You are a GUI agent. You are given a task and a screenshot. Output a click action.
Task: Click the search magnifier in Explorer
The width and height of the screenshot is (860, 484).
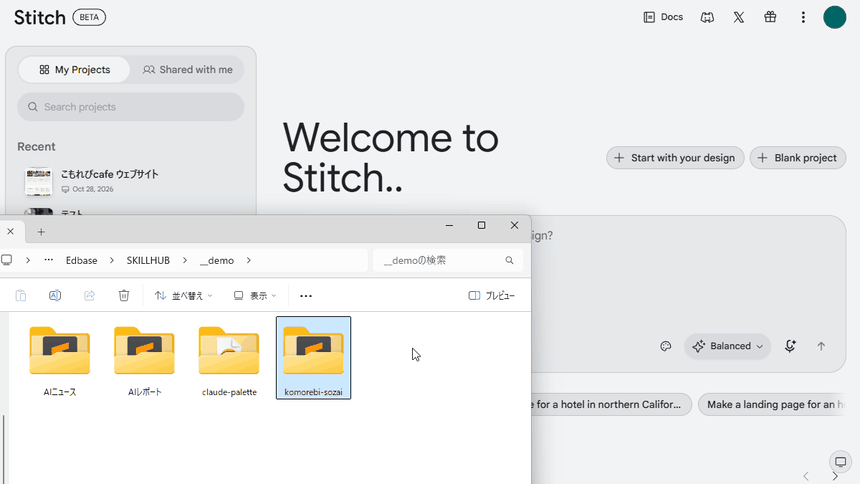510,260
